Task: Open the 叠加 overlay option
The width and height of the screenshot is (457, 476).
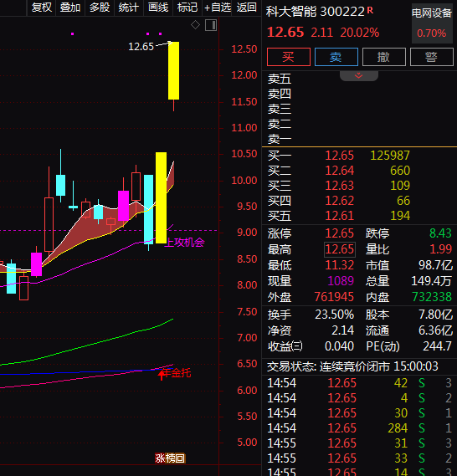Action: (x=70, y=7)
